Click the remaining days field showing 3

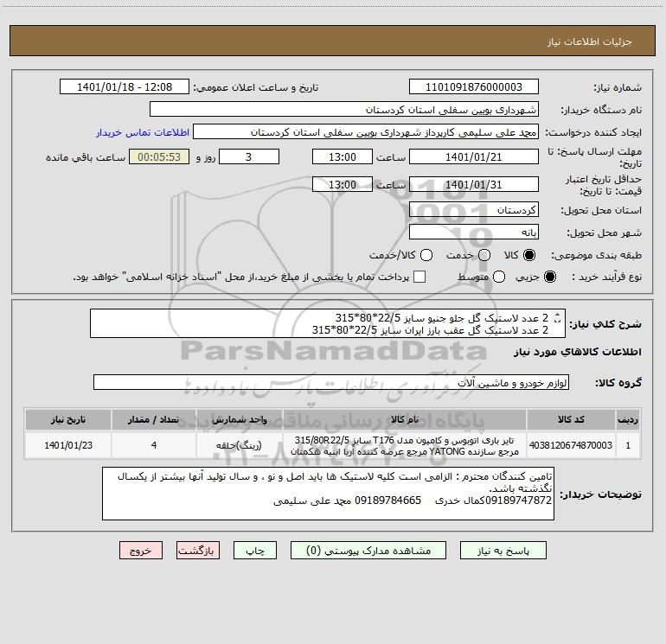249,156
